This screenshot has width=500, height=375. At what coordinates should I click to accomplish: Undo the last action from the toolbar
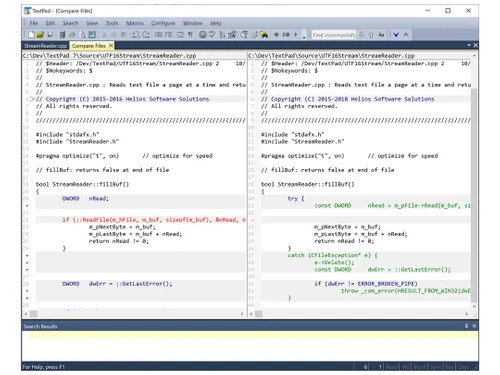coord(136,35)
